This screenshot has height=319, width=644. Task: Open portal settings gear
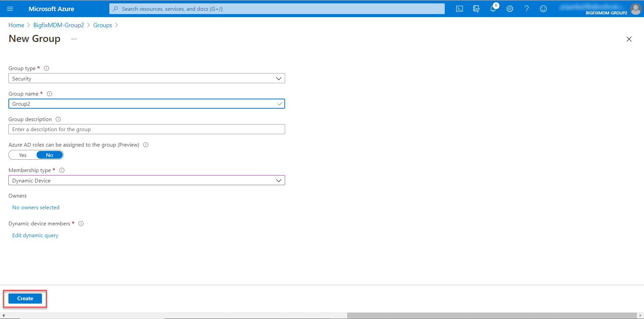tap(510, 9)
